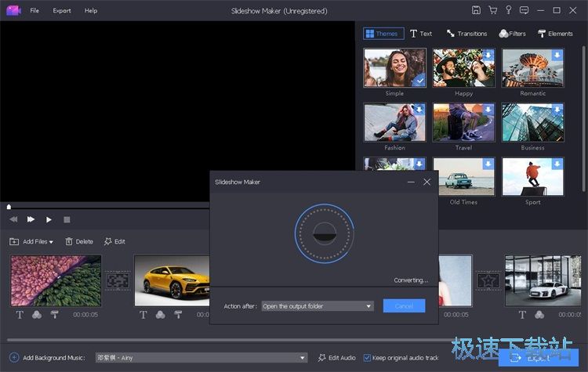Download the Travel theme via its arrow icon

coord(488,110)
